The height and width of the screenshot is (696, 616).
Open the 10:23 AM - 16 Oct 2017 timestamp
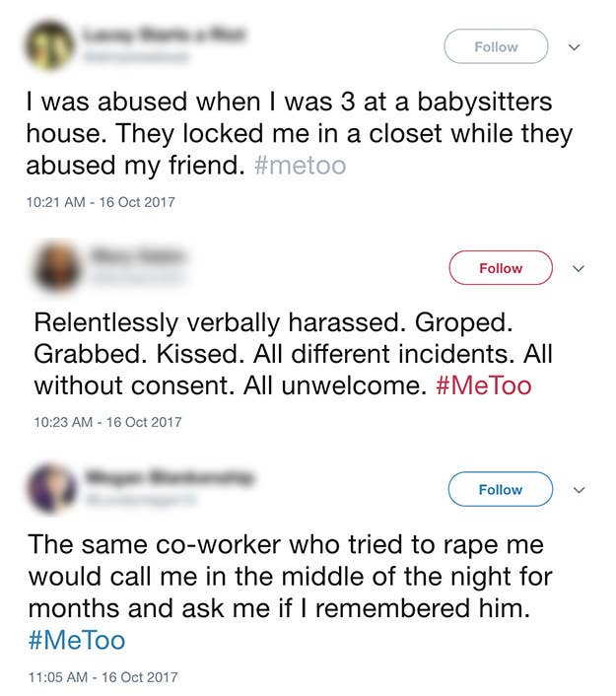(107, 422)
